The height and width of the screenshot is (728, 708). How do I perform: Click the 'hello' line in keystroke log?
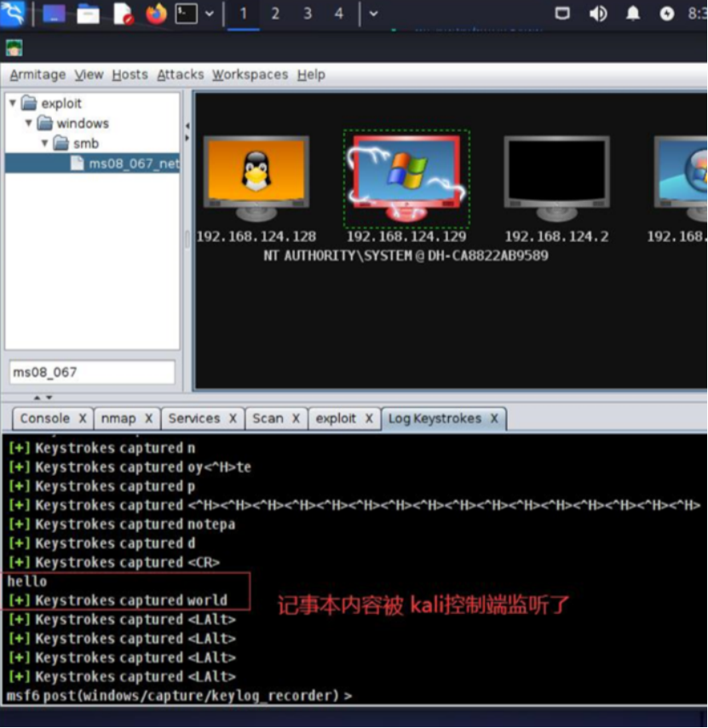pos(27,582)
